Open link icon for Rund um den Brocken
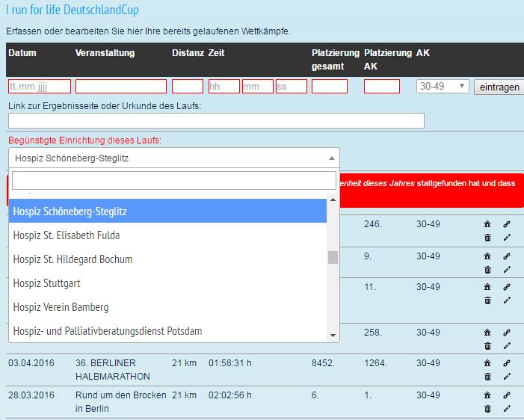Viewport: 524px width, 420px height. click(x=507, y=395)
